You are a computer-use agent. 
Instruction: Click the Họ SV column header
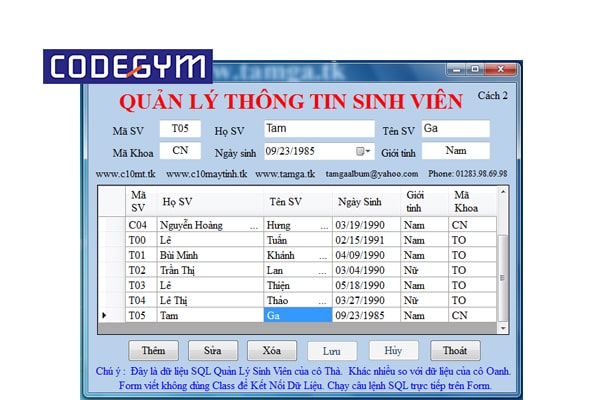point(210,201)
